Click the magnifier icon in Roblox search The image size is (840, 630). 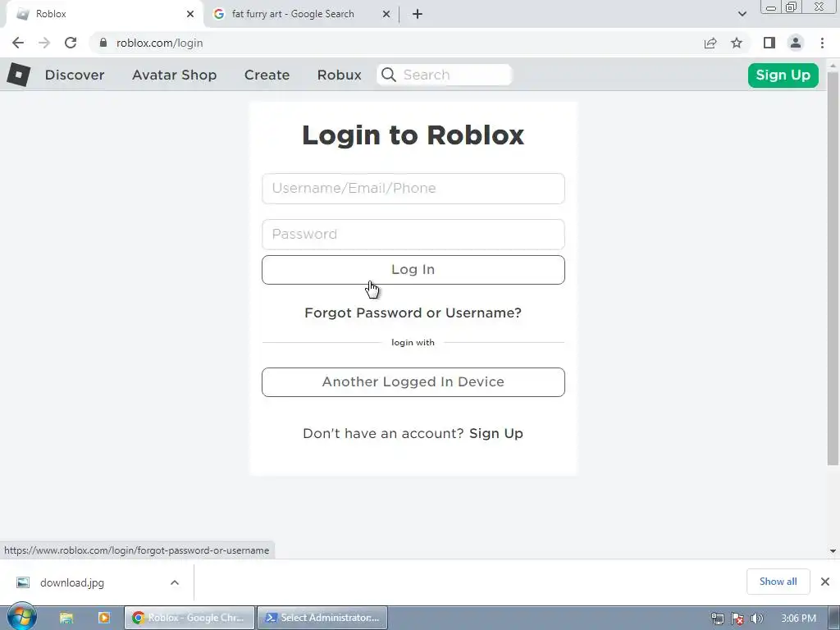(389, 75)
